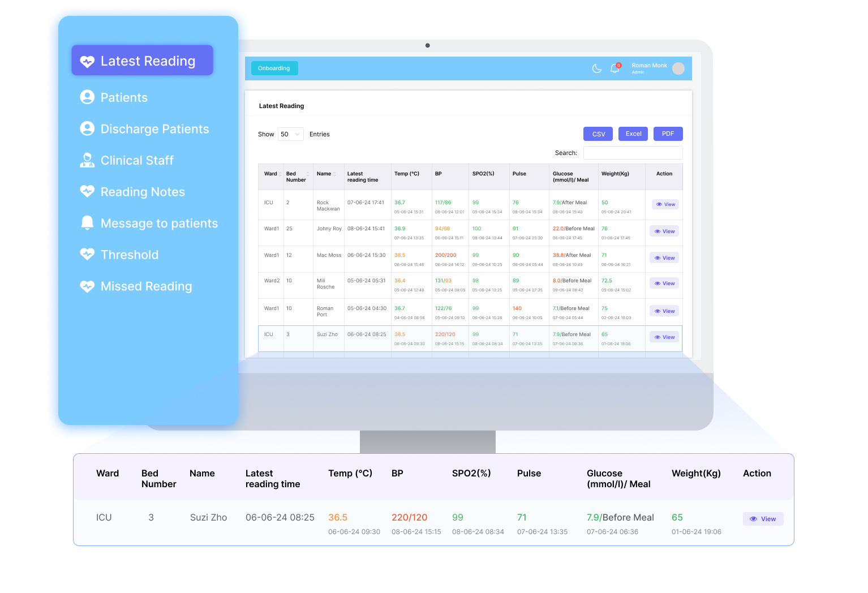868x593 pixels.
Task: View the reading for Mili Rosche
Action: (x=664, y=283)
